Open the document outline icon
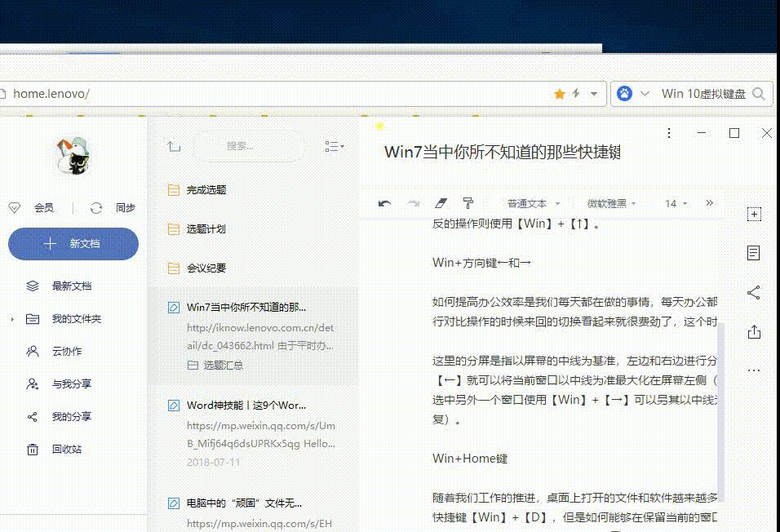780x532 pixels. pos(753,252)
